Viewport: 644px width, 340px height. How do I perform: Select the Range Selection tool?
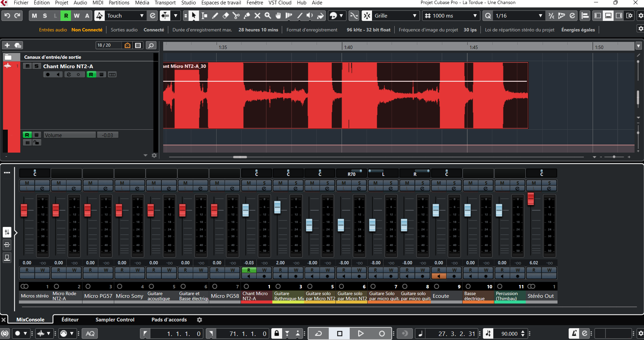point(204,16)
